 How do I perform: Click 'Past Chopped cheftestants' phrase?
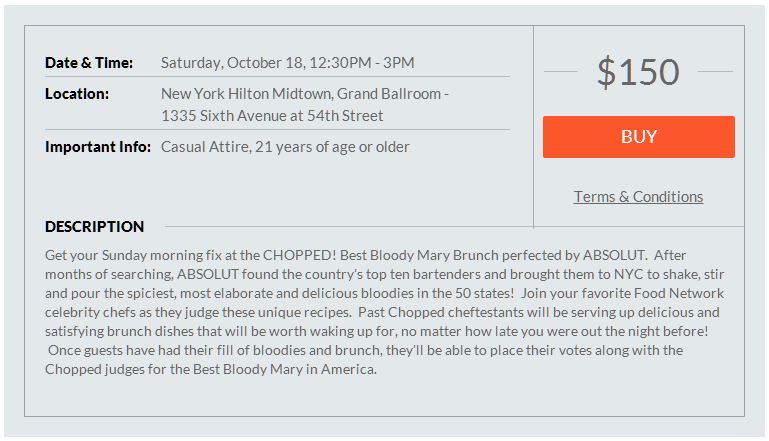point(441,312)
